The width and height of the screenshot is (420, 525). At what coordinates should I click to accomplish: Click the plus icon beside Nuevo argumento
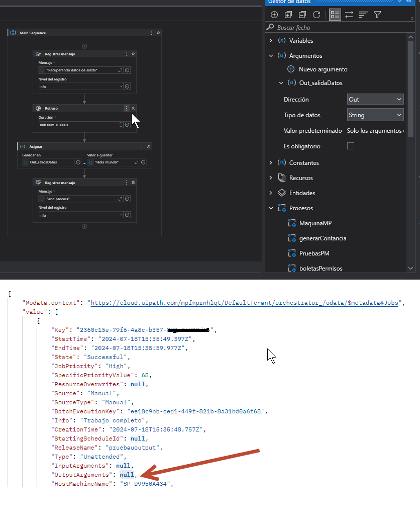coord(290,69)
